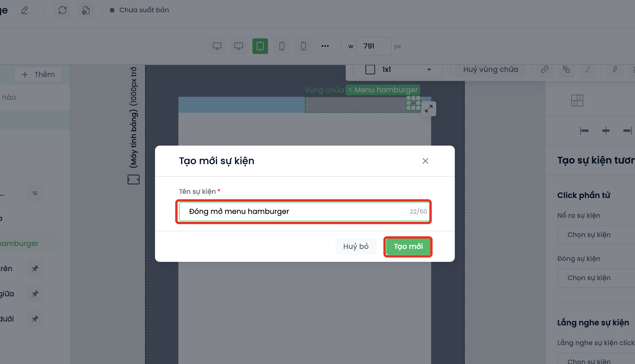
Task: Click the refresh sync icon
Action: 62,10
